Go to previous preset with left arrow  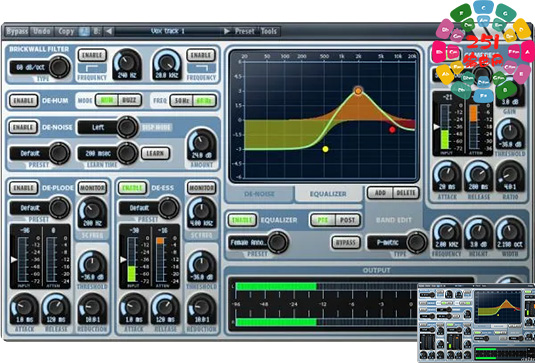109,31
